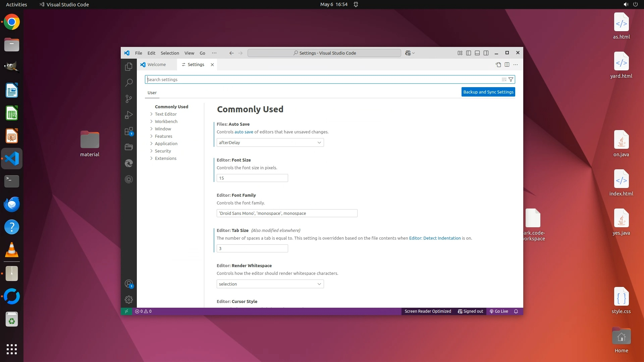Expand the Text Editor settings category
The width and height of the screenshot is (644, 362).
coord(165,114)
